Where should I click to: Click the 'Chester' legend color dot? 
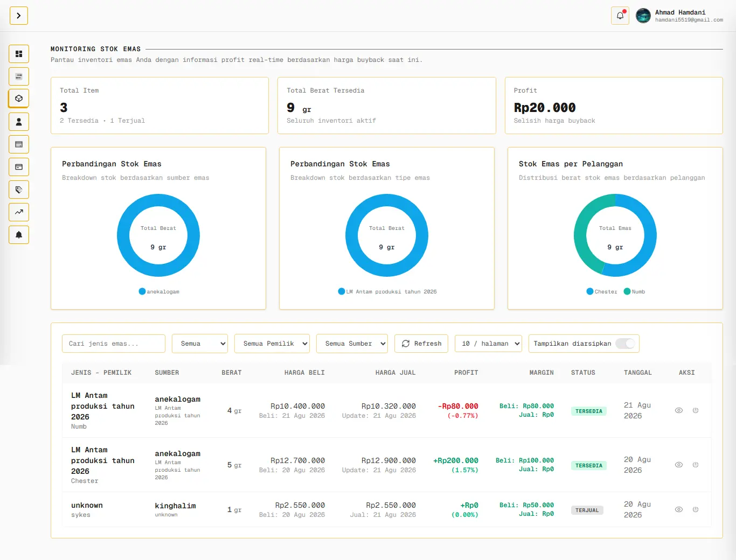[590, 291]
